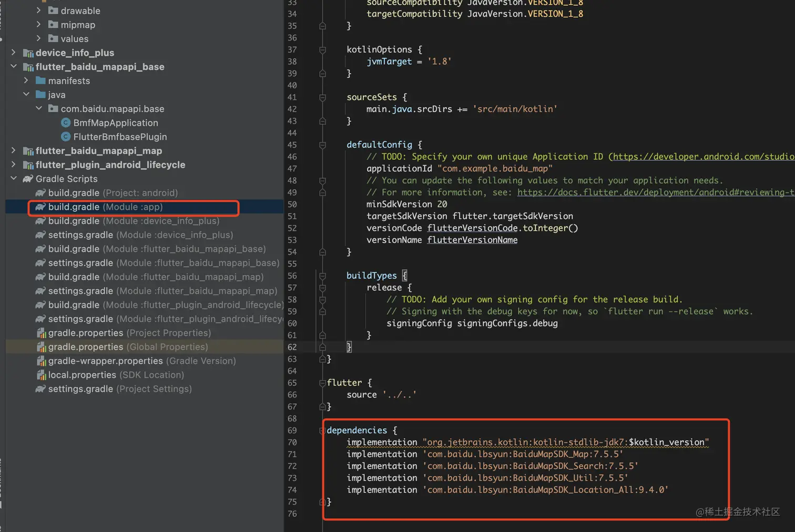
Task: Open gradle-wrapper.properties (Gradle Version)
Action: (x=142, y=361)
